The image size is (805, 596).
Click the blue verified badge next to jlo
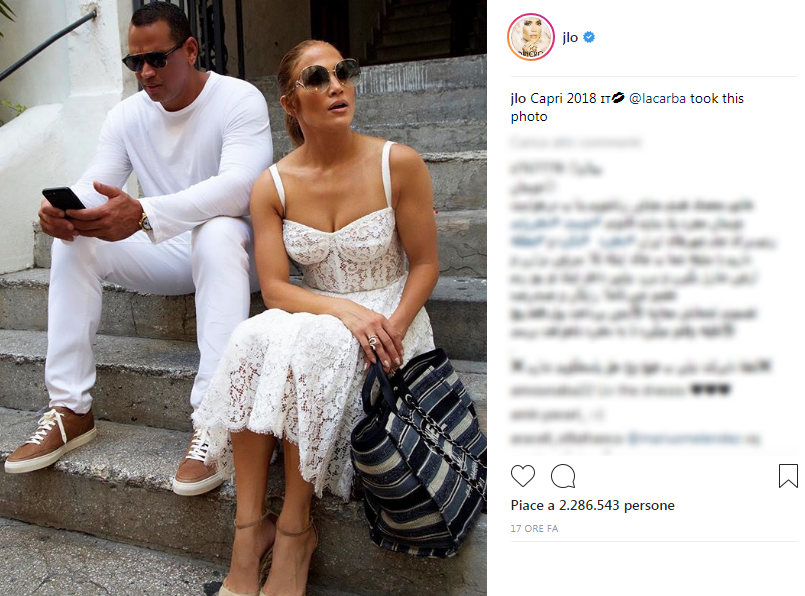tap(589, 37)
